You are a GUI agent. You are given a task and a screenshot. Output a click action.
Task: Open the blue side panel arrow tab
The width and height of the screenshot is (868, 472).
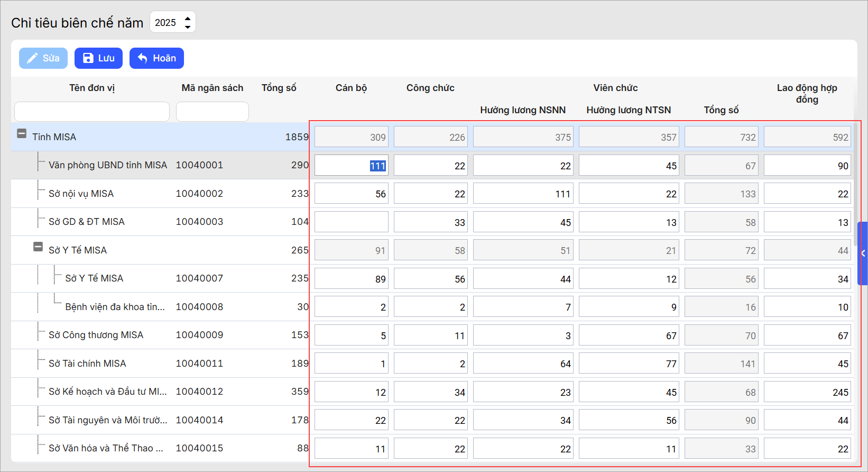pyautogui.click(x=863, y=253)
